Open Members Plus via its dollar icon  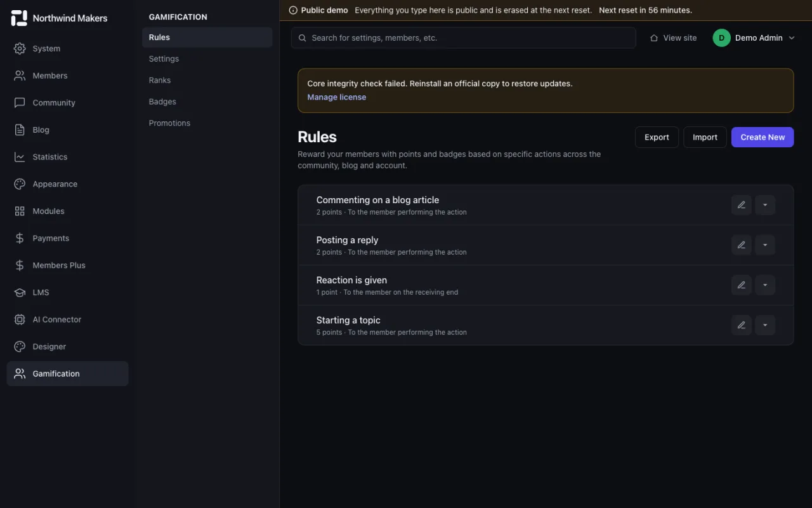coord(20,265)
